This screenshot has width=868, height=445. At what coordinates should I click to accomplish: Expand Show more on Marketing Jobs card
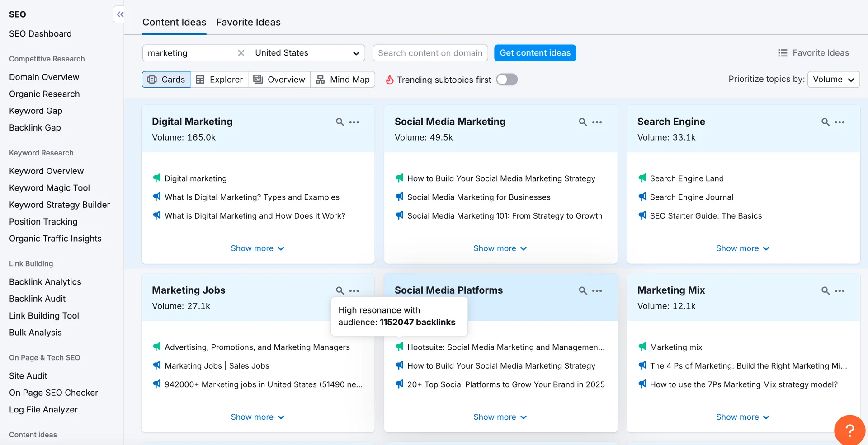[257, 417]
